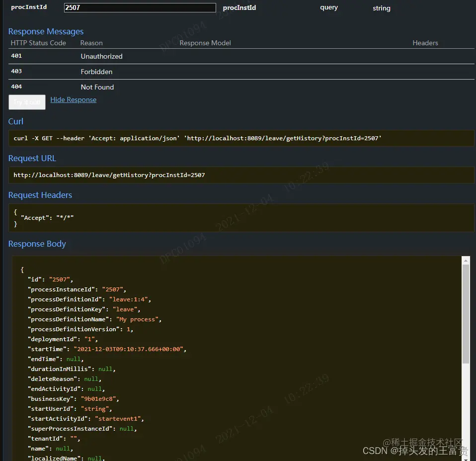
Task: Click the HTTP Status Code column header
Action: coord(38,43)
